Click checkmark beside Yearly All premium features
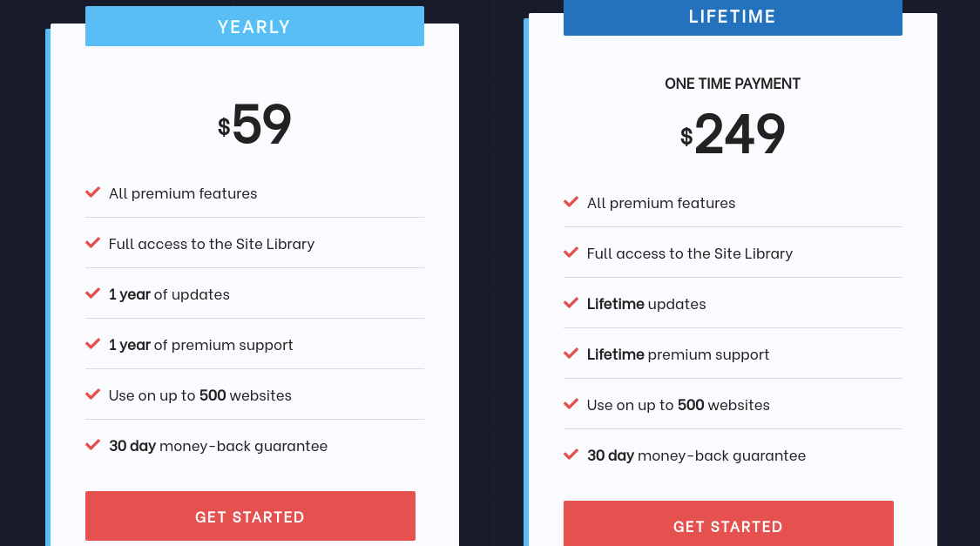Screen dimensions: 980x546 tap(93, 192)
